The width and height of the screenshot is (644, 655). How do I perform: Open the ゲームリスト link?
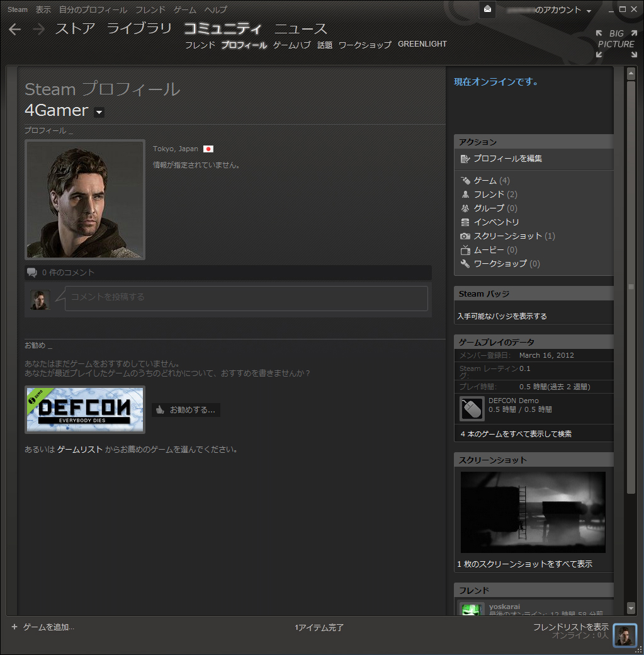point(79,450)
